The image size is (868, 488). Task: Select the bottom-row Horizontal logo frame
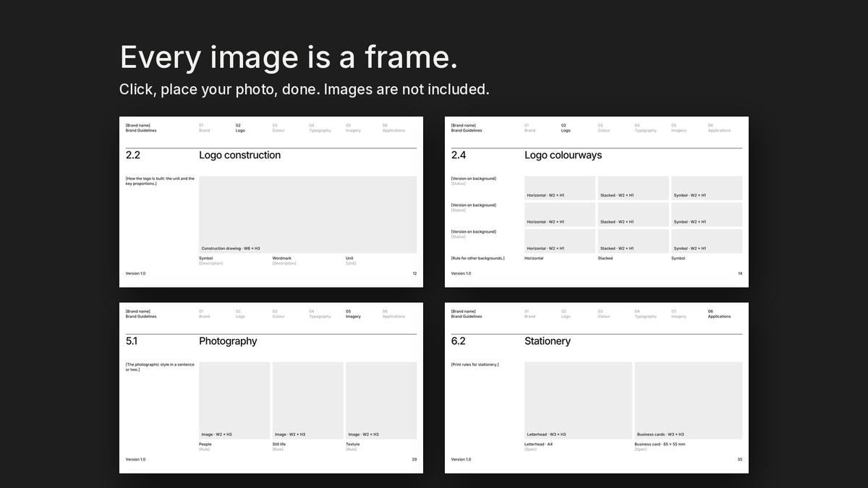[x=560, y=241]
